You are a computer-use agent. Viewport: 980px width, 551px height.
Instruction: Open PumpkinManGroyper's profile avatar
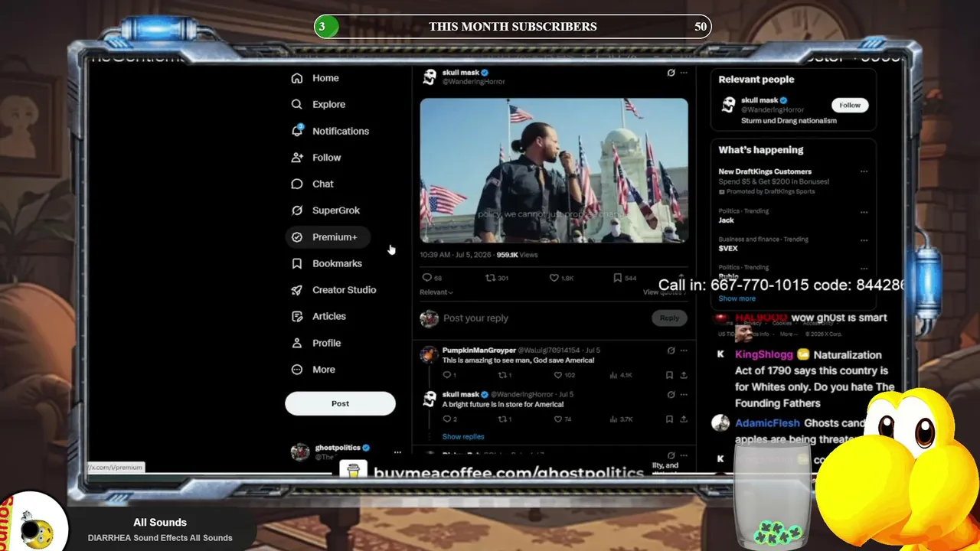coord(429,354)
